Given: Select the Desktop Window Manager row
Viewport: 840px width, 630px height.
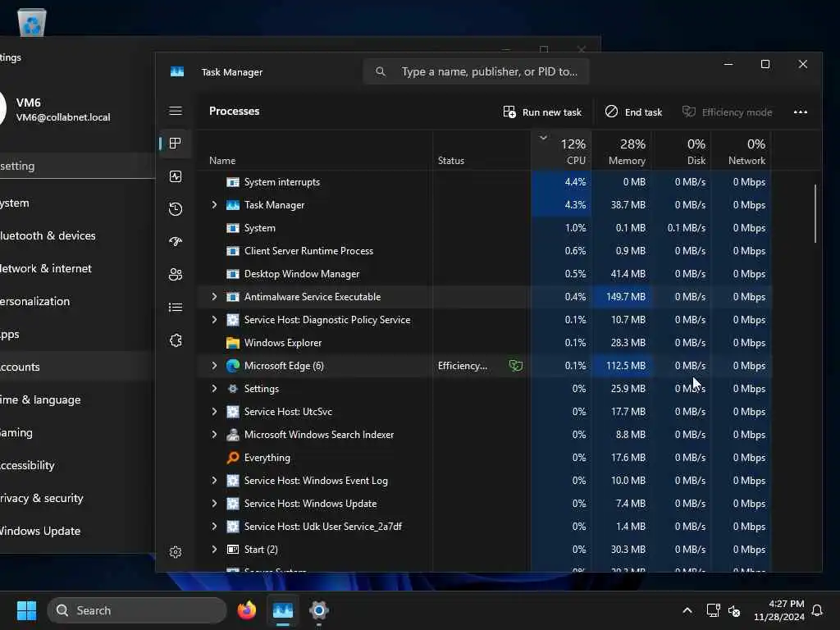Looking at the screenshot, I should [x=484, y=274].
